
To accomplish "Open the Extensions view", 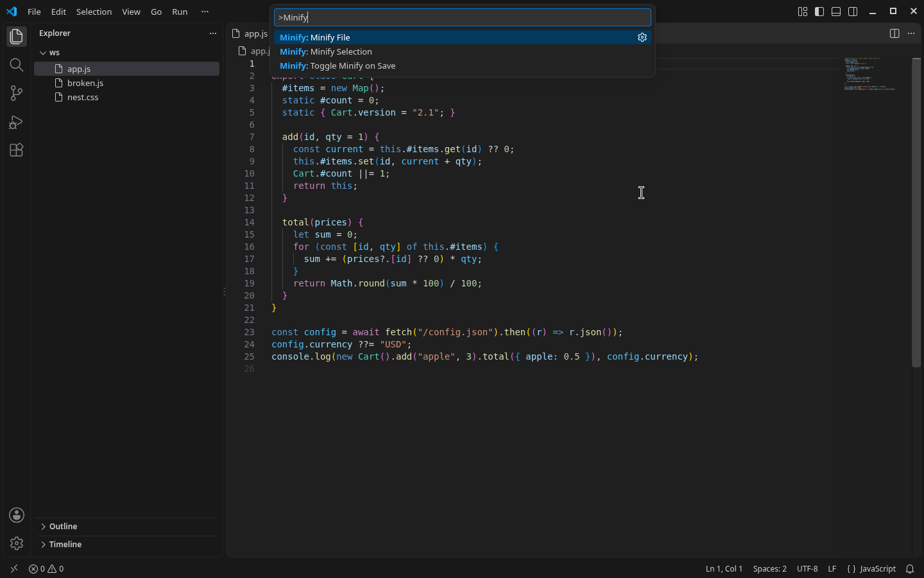I will 17,150.
